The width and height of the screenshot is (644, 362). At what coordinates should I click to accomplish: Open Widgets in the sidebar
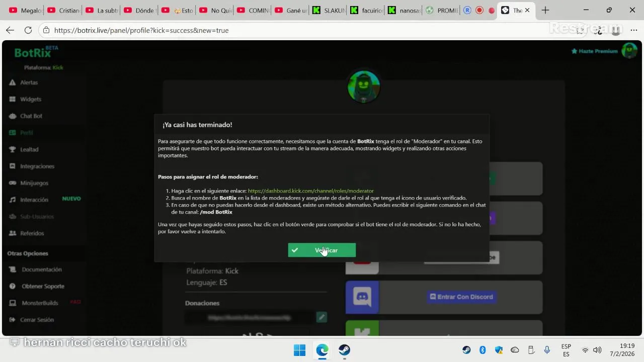31,99
